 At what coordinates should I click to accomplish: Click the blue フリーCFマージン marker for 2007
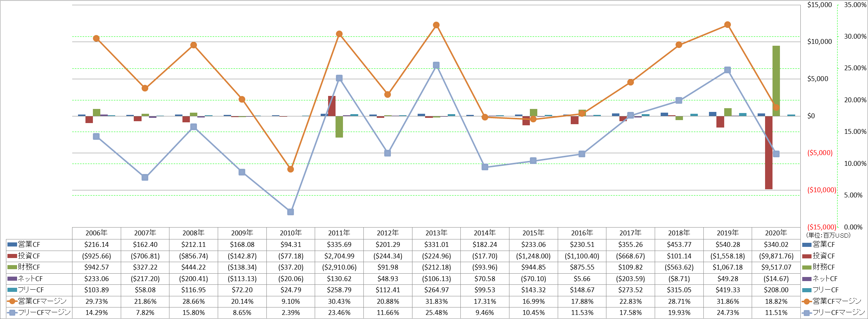tap(145, 177)
